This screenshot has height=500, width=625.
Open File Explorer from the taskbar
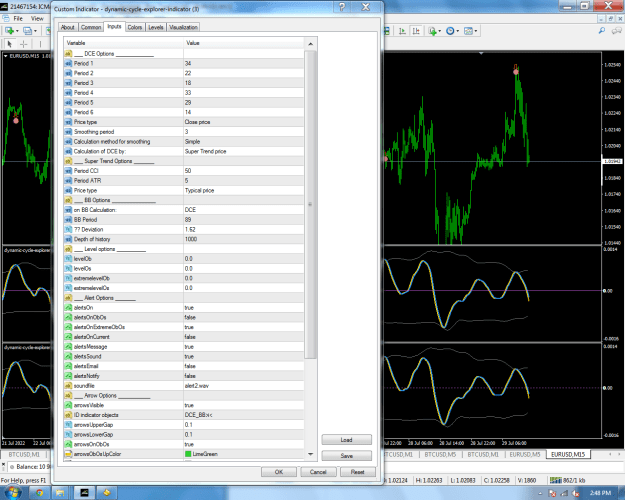[x=60, y=493]
